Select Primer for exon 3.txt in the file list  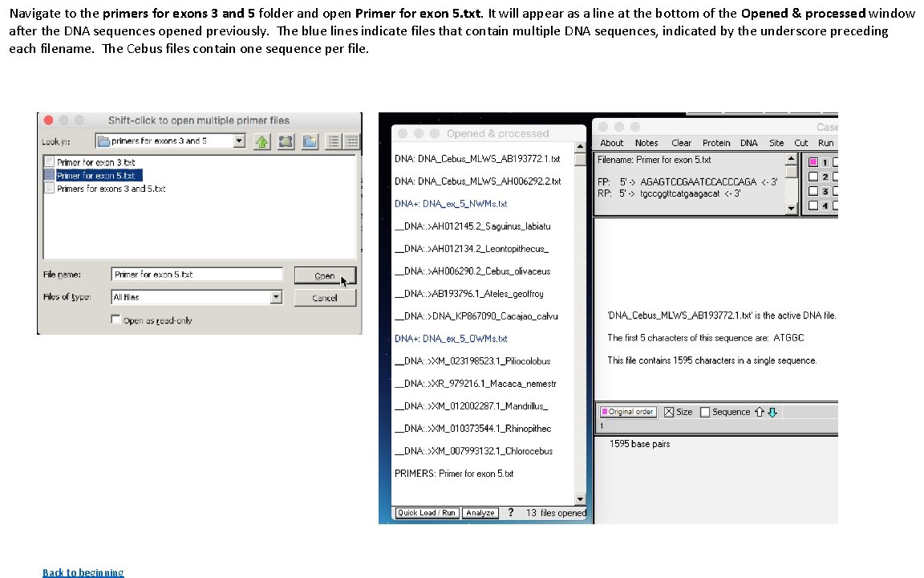pos(95,161)
